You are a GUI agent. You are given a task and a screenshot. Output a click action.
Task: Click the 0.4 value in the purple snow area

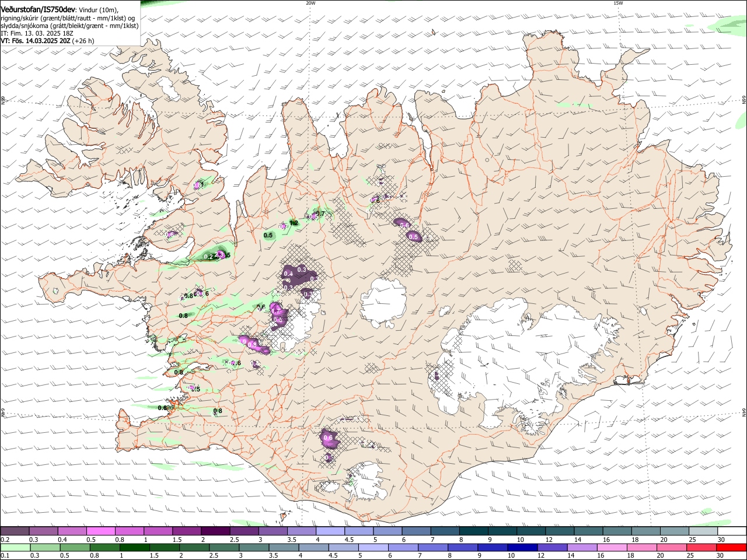click(288, 274)
